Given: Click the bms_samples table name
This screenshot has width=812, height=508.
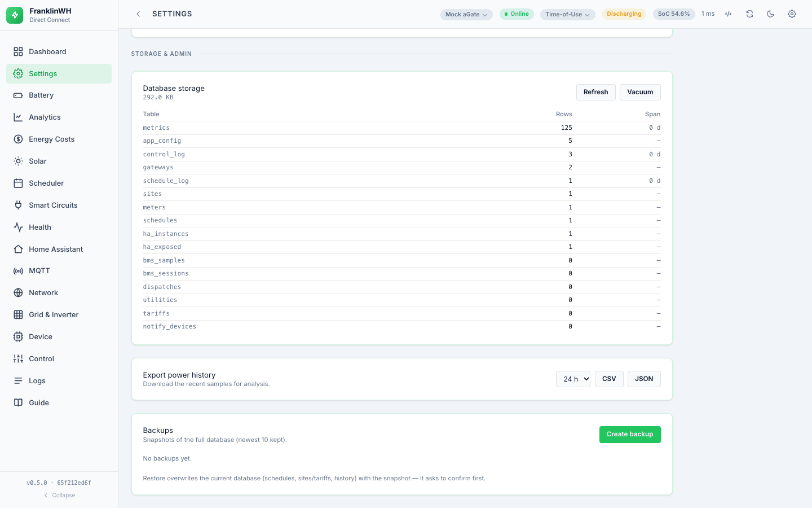Looking at the screenshot, I should pos(164,261).
